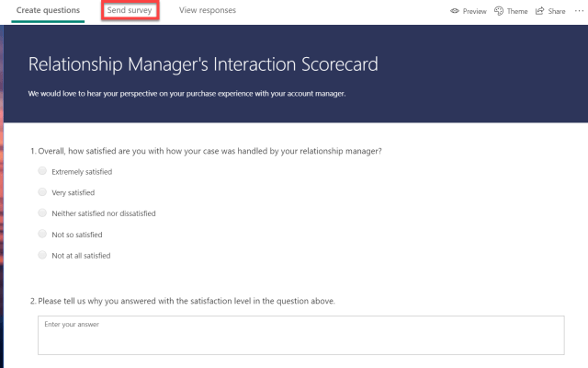Viewport: 588px width, 368px height.
Task: Pick Neither satisfied nor dissatisfied radio button
Action: (x=42, y=213)
